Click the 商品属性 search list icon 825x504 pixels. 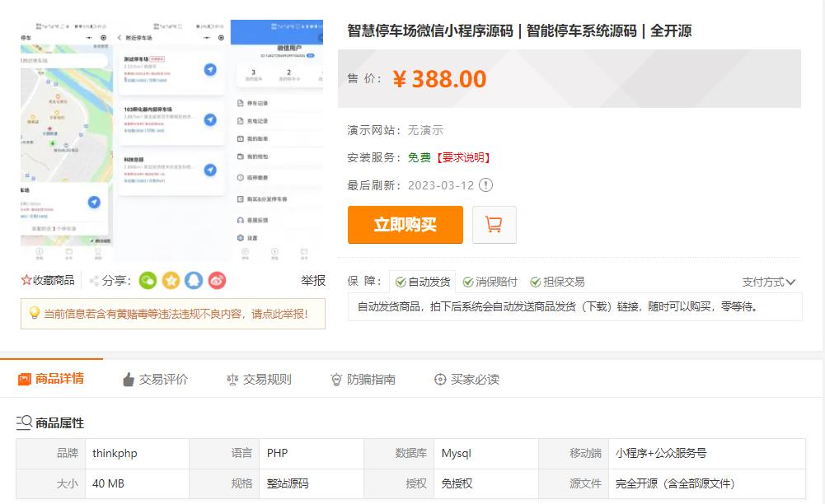[x=24, y=422]
